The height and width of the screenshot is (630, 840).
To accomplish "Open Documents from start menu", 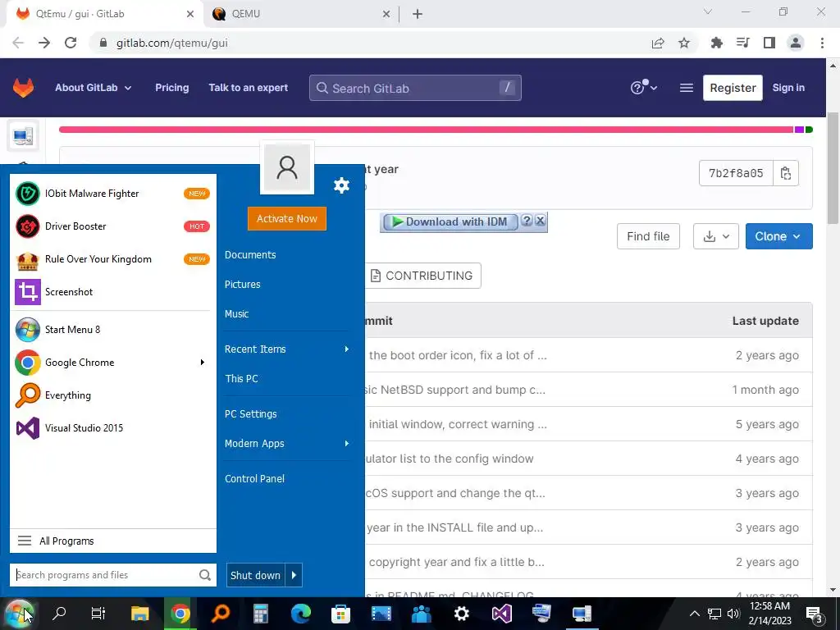I will (250, 255).
